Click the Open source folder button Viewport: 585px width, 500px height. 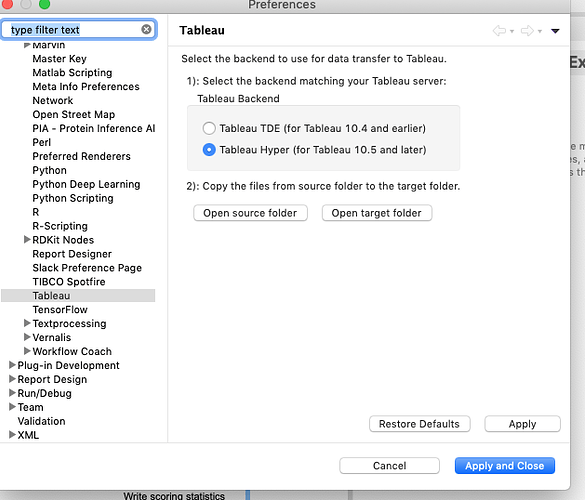click(250, 213)
